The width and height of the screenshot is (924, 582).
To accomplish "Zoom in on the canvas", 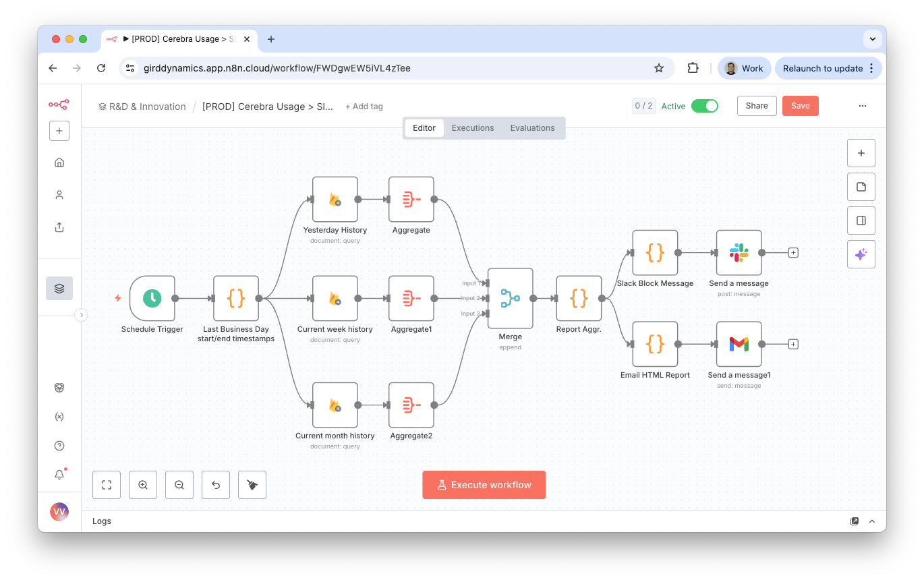I will pos(143,485).
